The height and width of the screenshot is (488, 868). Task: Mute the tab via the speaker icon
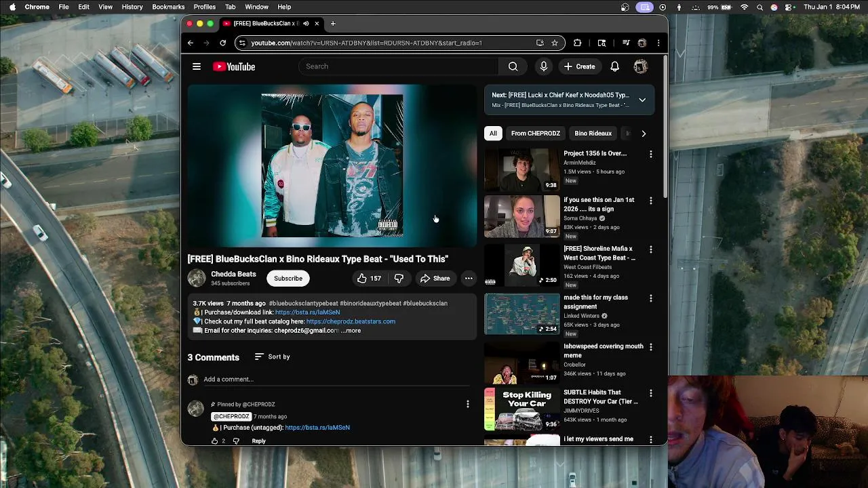pos(306,24)
